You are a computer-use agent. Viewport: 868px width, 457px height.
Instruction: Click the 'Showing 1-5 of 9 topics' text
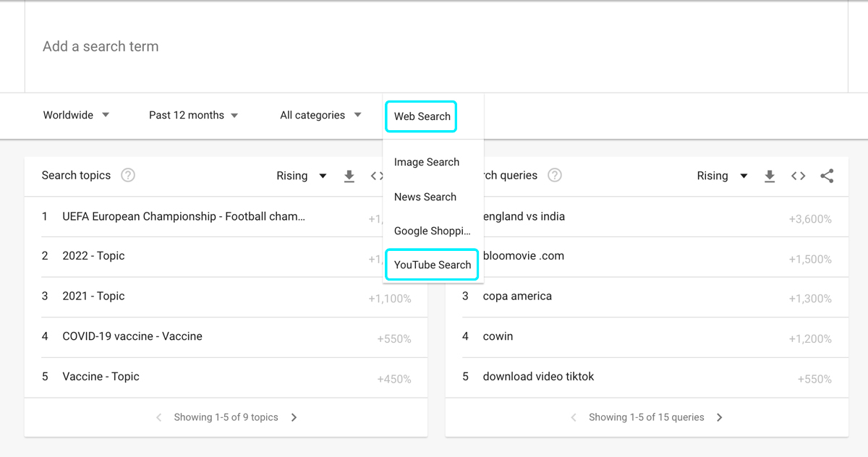pos(226,417)
